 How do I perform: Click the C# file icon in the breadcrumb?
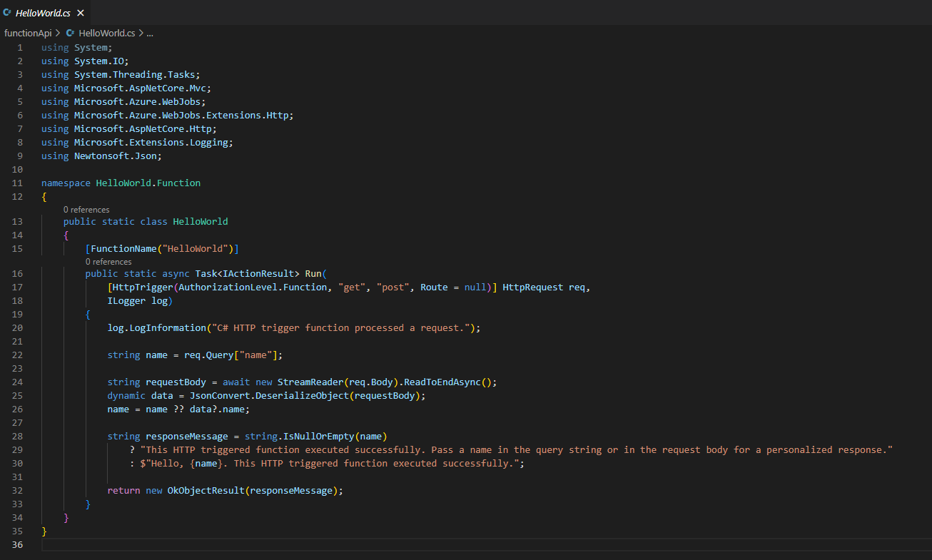[x=70, y=33]
